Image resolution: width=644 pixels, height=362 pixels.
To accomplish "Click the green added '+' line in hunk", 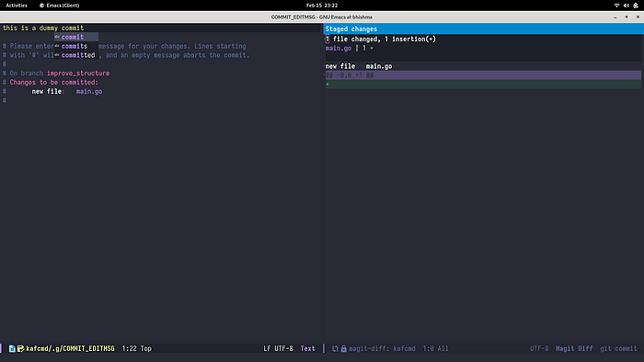I will 483,84.
